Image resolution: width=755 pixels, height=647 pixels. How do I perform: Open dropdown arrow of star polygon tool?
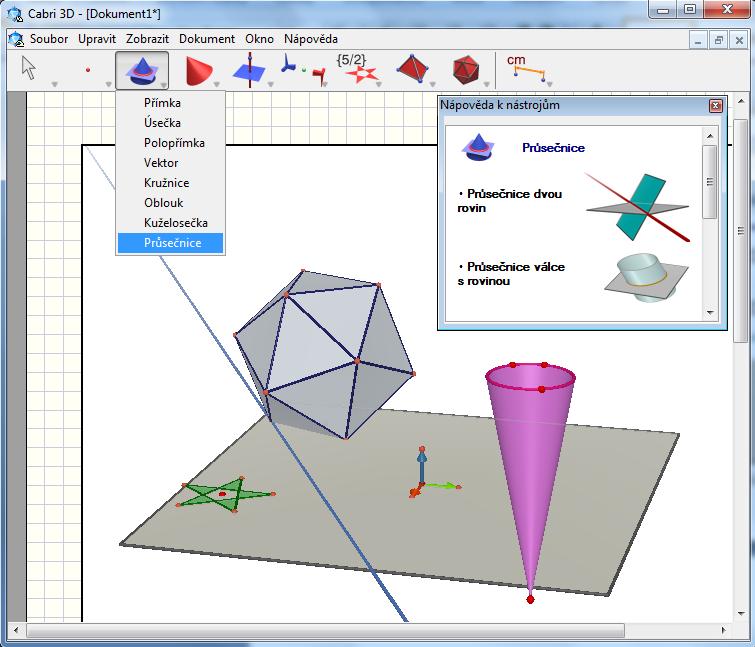pyautogui.click(x=378, y=84)
